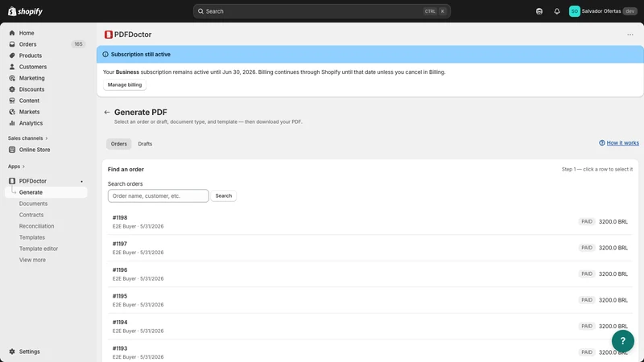
Task: Click the Discounts icon in sidebar
Action: coord(12,89)
